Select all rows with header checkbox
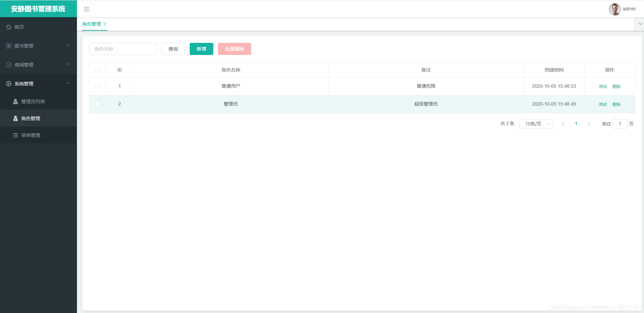Screen dimensions: 644x313 pyautogui.click(x=97, y=70)
